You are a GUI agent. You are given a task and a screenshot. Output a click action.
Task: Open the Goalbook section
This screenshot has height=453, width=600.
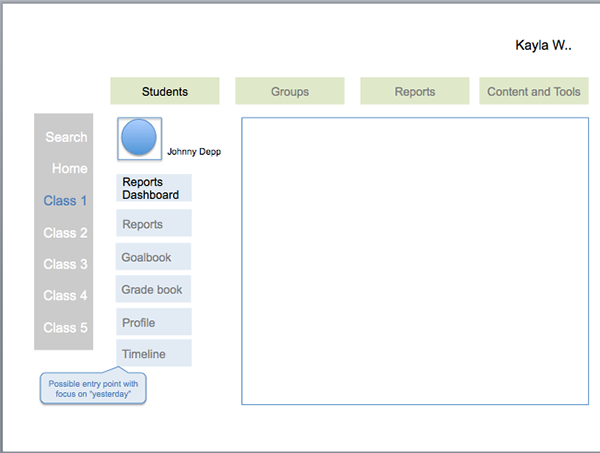[x=153, y=257]
